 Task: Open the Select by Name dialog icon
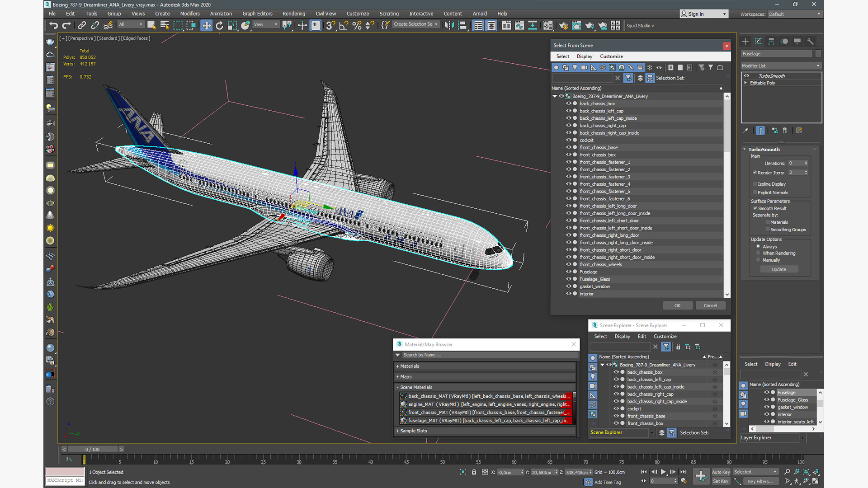[165, 25]
